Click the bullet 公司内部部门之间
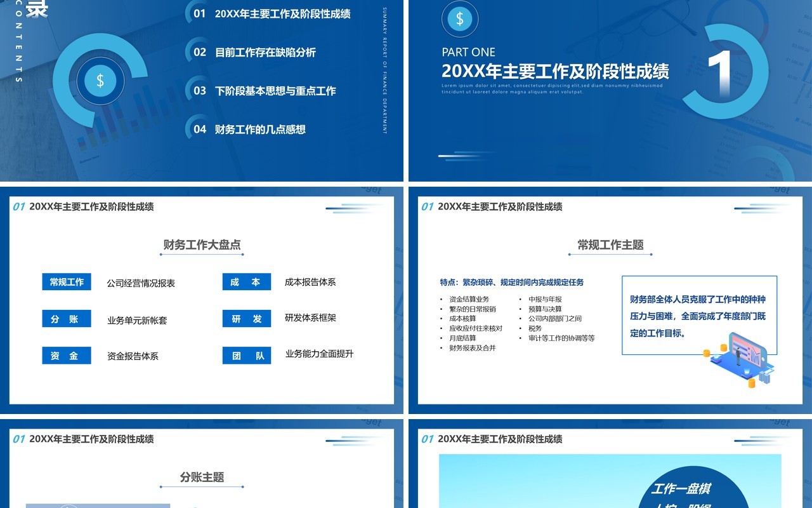This screenshot has width=812, height=508. click(555, 318)
